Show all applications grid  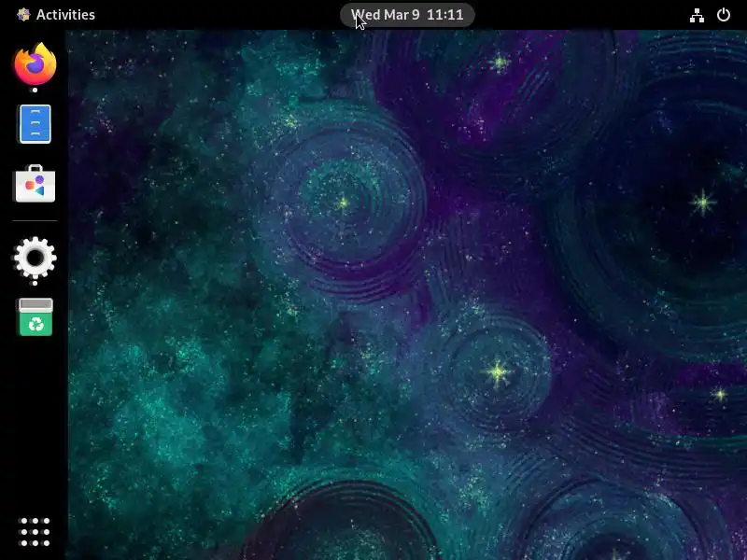click(35, 532)
